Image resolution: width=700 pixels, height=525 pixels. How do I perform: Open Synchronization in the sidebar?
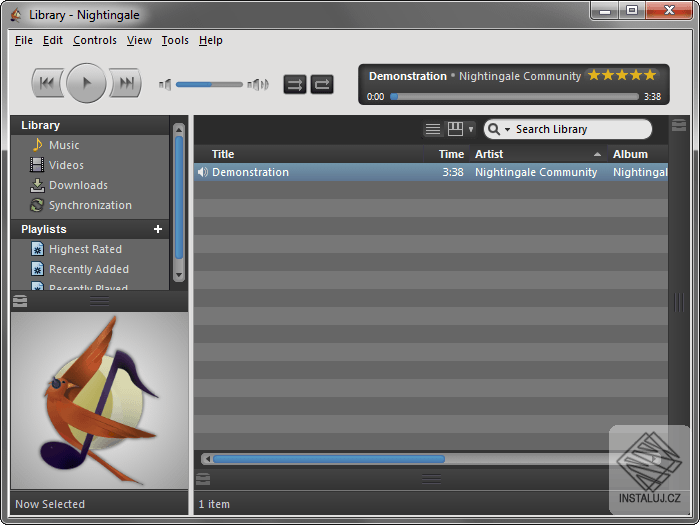[x=90, y=205]
